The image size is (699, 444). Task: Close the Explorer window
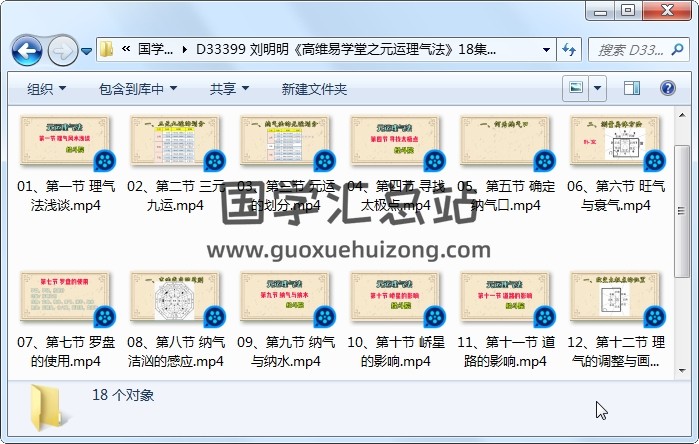coord(667,11)
